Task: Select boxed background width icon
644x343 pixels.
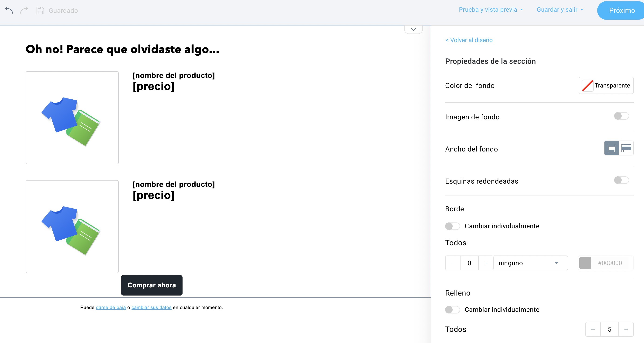Action: (x=611, y=148)
